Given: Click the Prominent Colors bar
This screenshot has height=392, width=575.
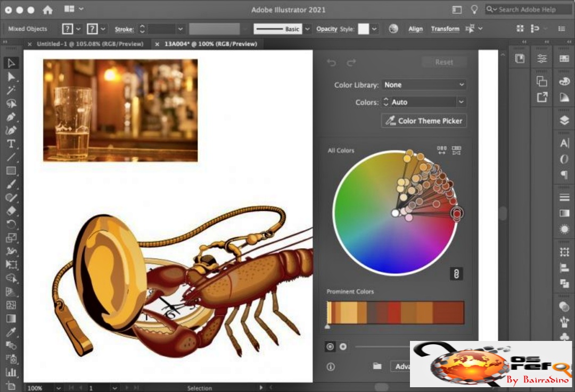Looking at the screenshot, I should coord(395,313).
